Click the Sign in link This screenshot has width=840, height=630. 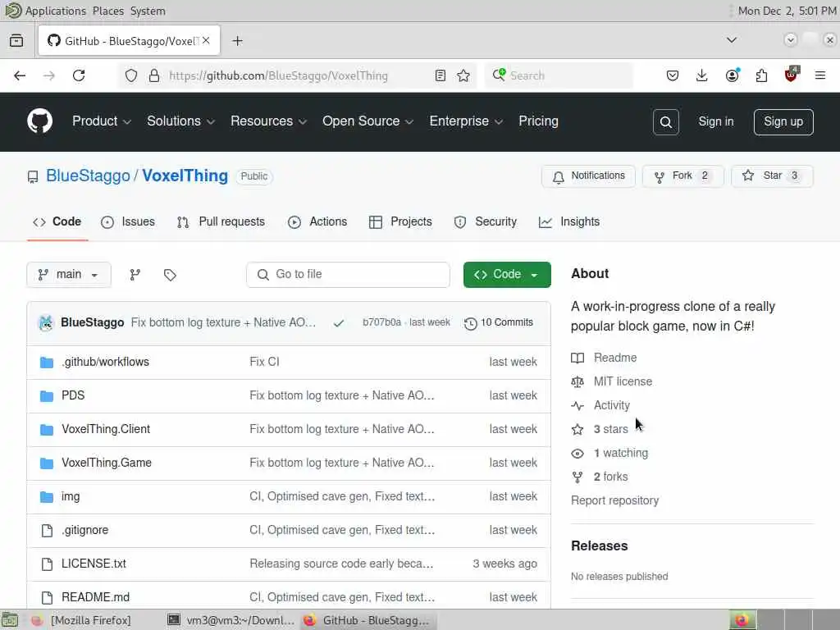(x=715, y=121)
